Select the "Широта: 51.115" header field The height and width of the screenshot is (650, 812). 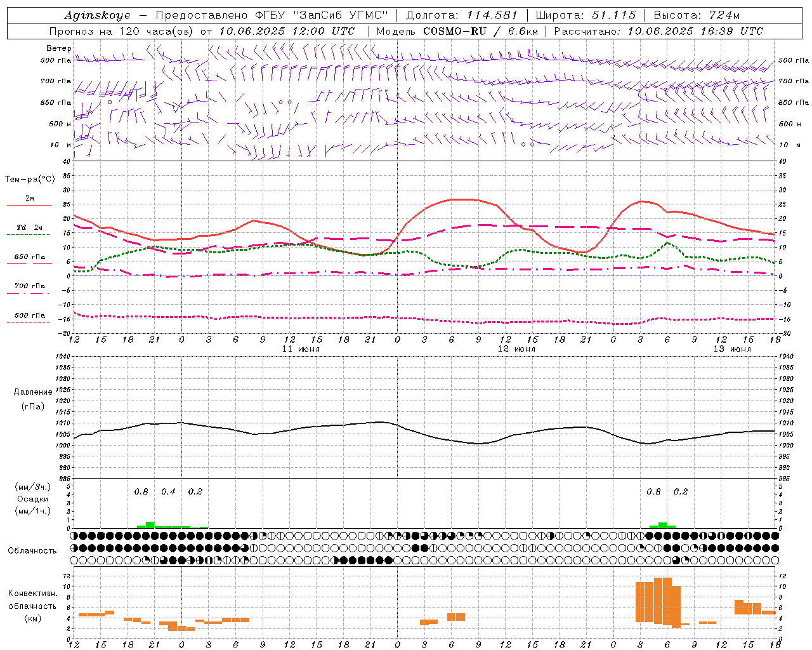(x=586, y=15)
